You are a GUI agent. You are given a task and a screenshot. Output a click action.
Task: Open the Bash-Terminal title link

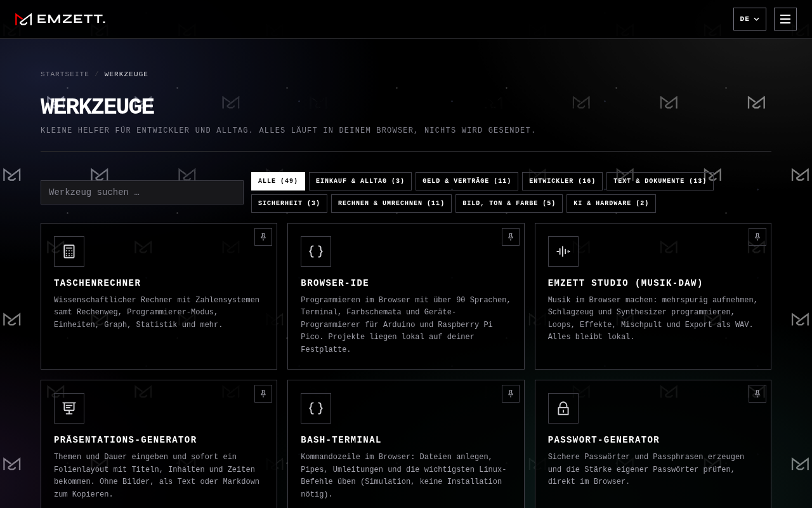pos(341,440)
